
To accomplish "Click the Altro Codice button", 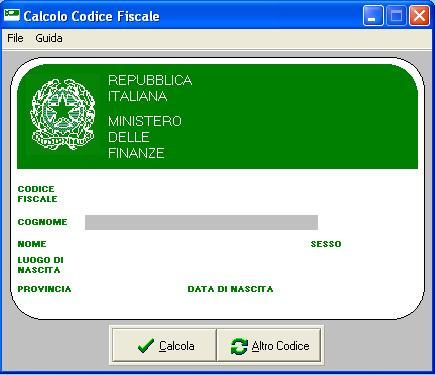I will tap(269, 345).
